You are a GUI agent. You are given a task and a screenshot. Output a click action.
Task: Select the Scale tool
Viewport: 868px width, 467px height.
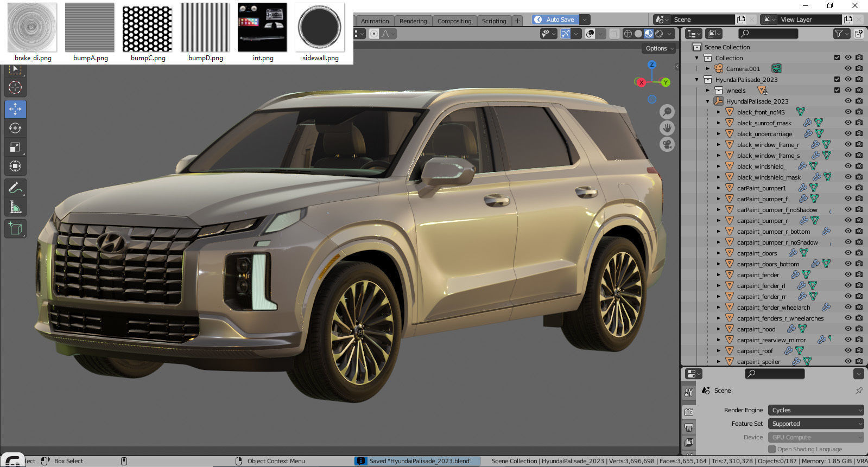15,147
